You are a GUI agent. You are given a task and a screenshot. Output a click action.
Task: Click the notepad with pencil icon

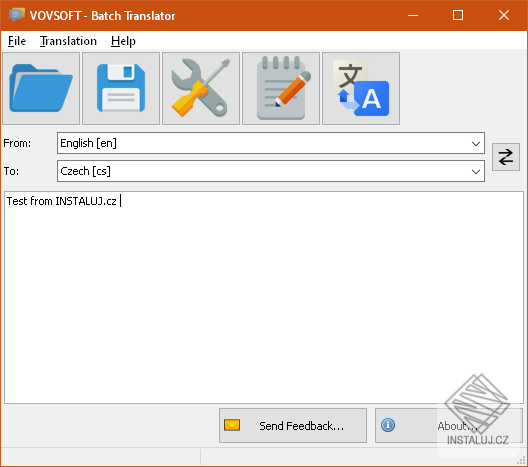click(281, 88)
